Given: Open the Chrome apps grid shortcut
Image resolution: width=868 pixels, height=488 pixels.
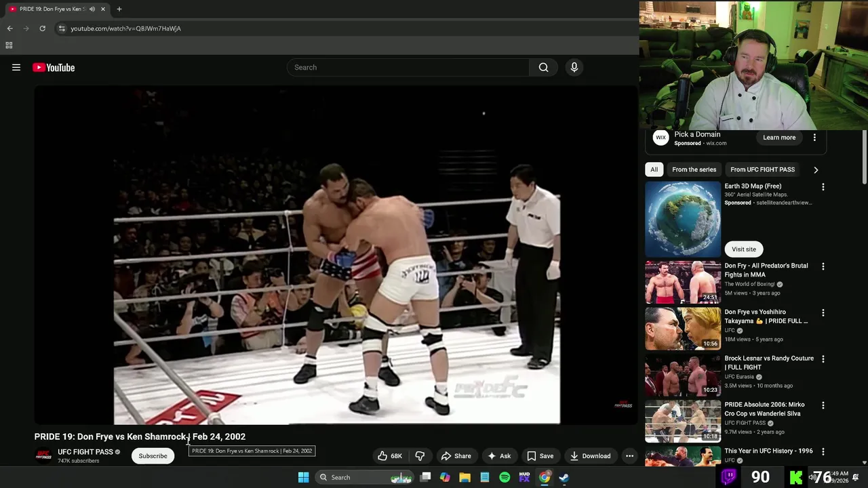Looking at the screenshot, I should coord(9,45).
